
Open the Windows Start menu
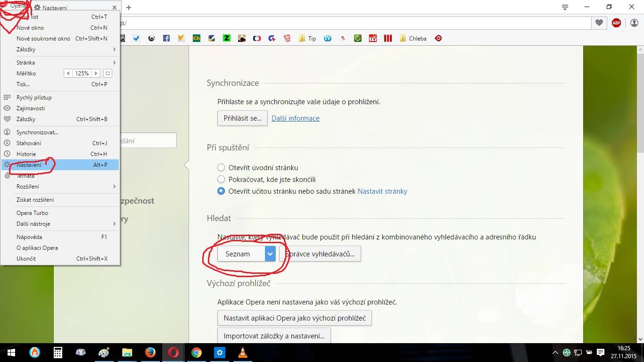(x=11, y=353)
